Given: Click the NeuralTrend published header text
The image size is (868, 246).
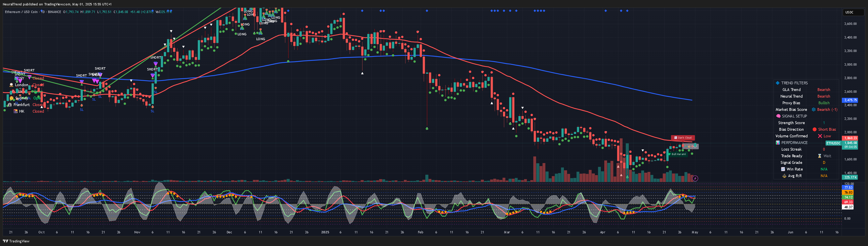Looking at the screenshot, I should (57, 4).
